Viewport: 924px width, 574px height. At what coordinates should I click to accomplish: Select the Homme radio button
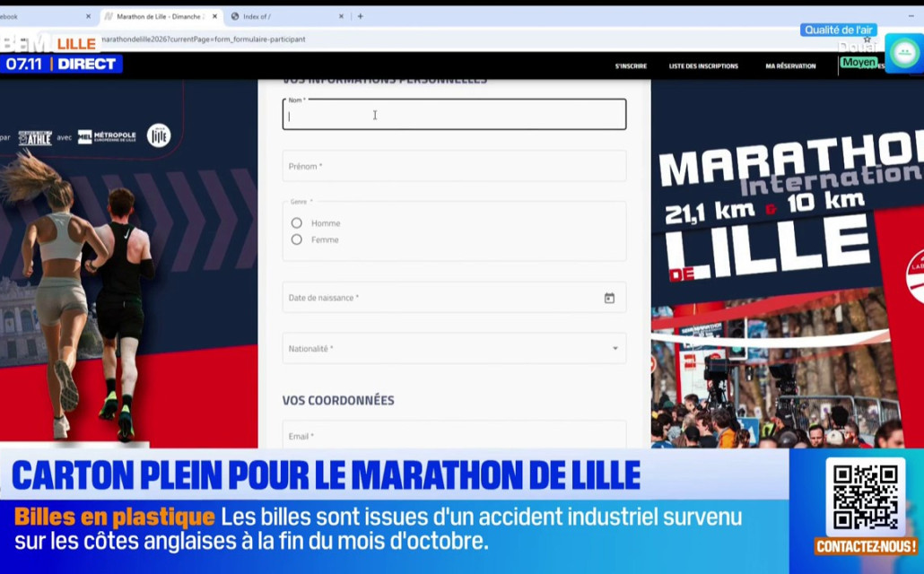[297, 222]
